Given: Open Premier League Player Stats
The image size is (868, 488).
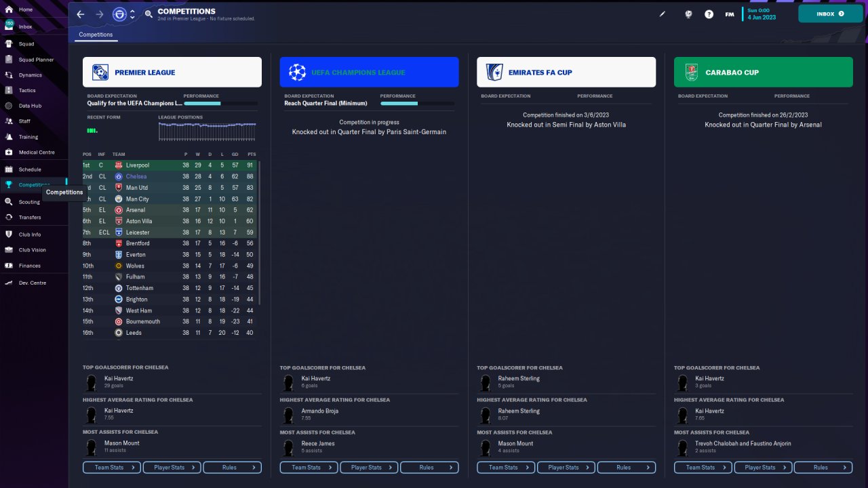Looking at the screenshot, I should pos(172,467).
